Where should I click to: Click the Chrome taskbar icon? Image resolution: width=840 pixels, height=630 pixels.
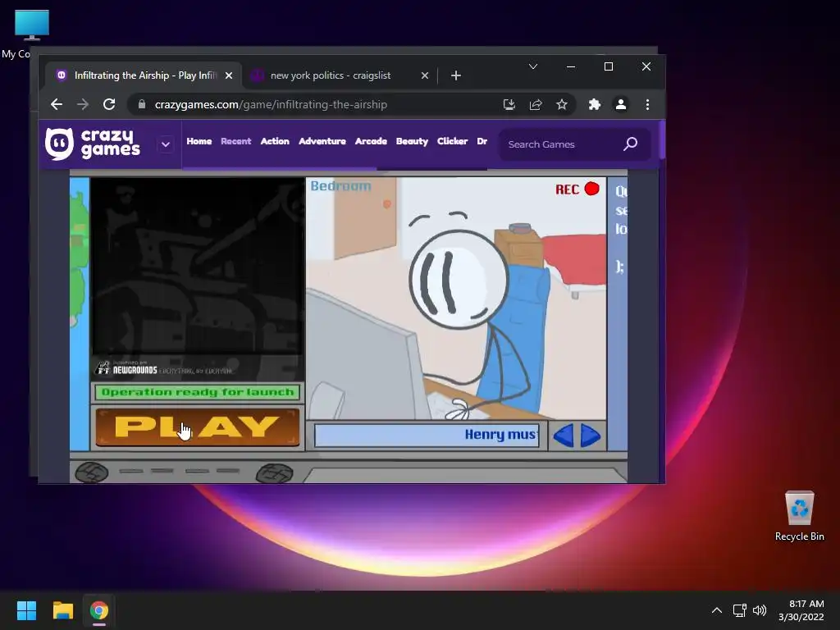tap(99, 610)
